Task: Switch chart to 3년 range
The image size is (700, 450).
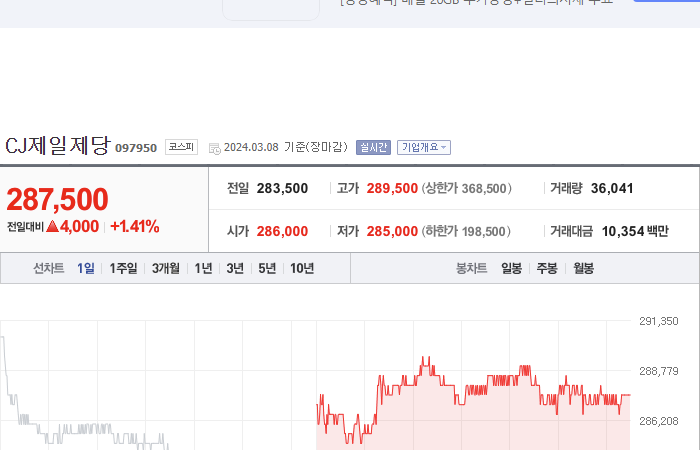Action: click(x=235, y=268)
